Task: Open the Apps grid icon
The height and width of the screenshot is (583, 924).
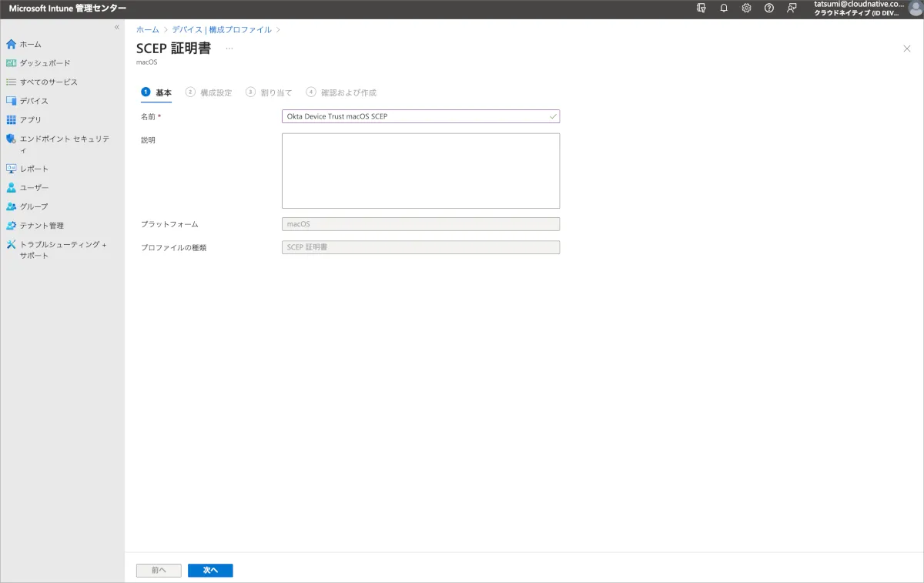Action: pos(11,119)
